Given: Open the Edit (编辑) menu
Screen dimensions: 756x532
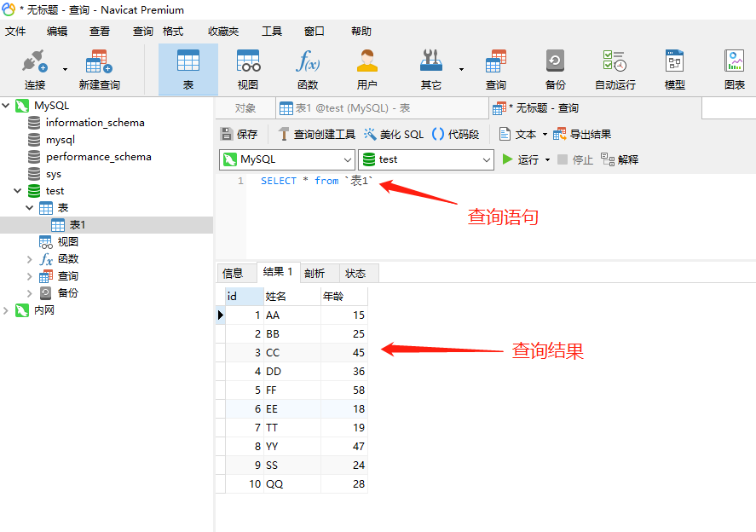Looking at the screenshot, I should tap(57, 32).
